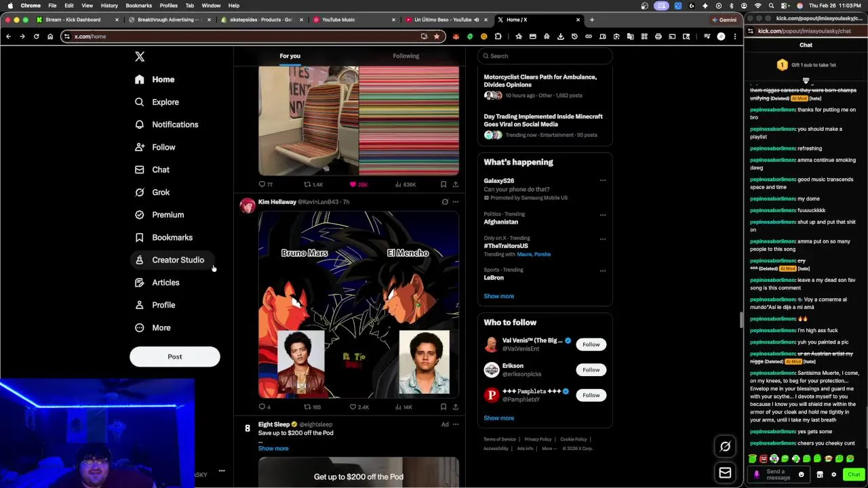Screen dimensions: 868x488
Task: Switch to the For you tab
Action: tap(290, 56)
